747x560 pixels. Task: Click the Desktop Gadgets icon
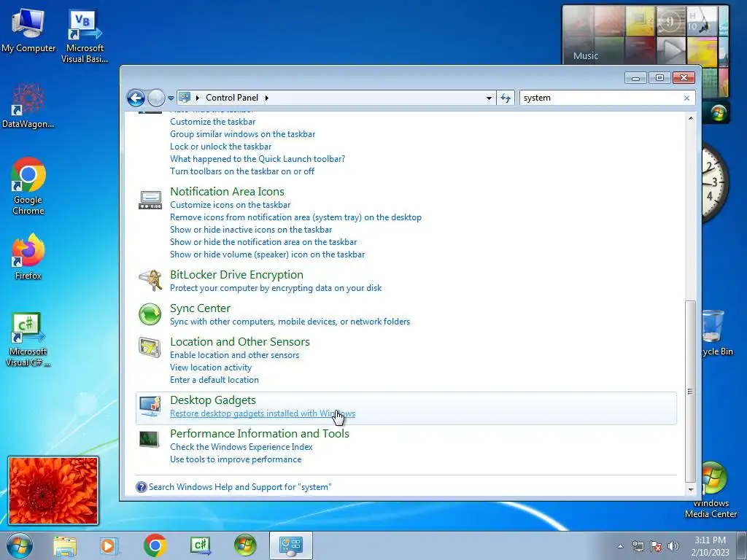(x=150, y=405)
